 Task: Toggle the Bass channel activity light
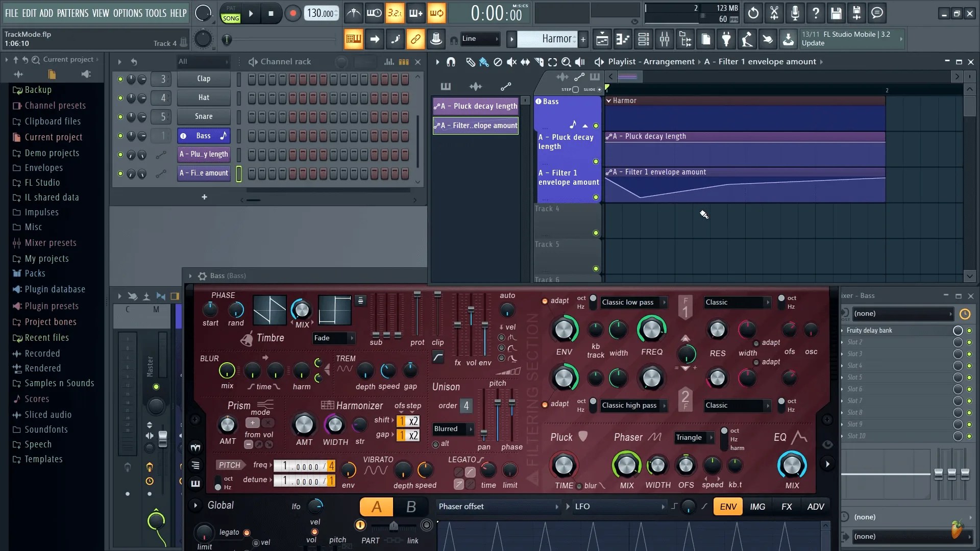click(x=120, y=136)
